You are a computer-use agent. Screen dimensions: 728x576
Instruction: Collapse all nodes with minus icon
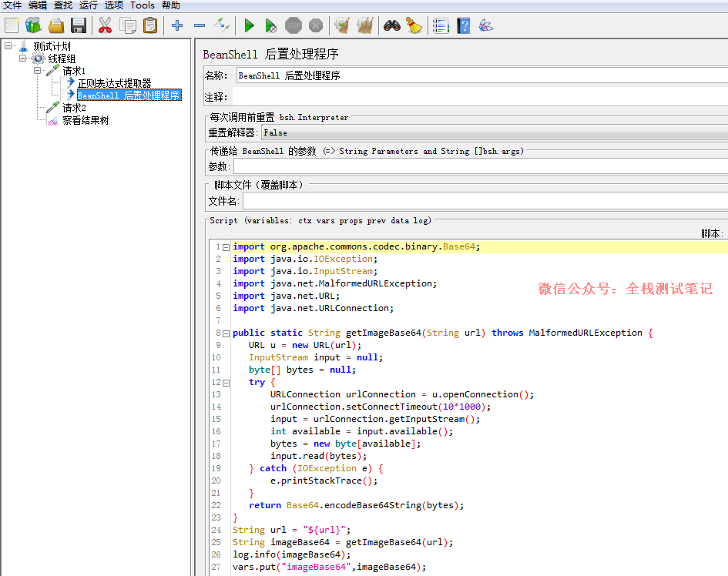pos(200,25)
